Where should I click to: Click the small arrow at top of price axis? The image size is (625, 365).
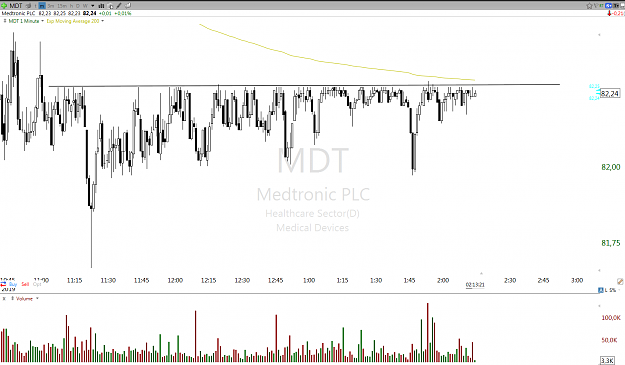(599, 35)
